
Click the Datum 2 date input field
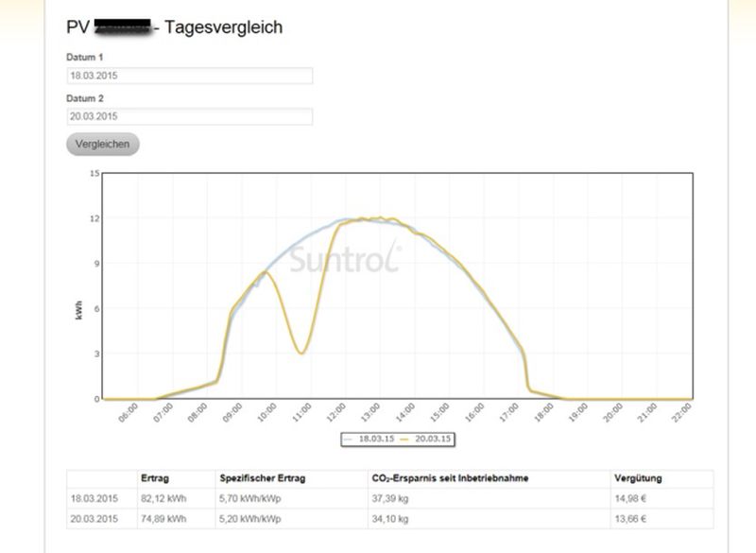click(x=189, y=117)
